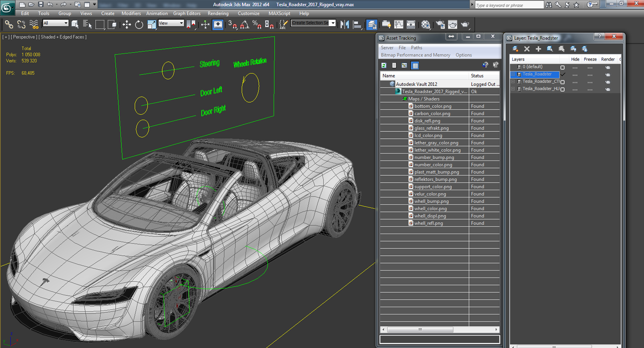Open the Material Editor icon

[426, 24]
